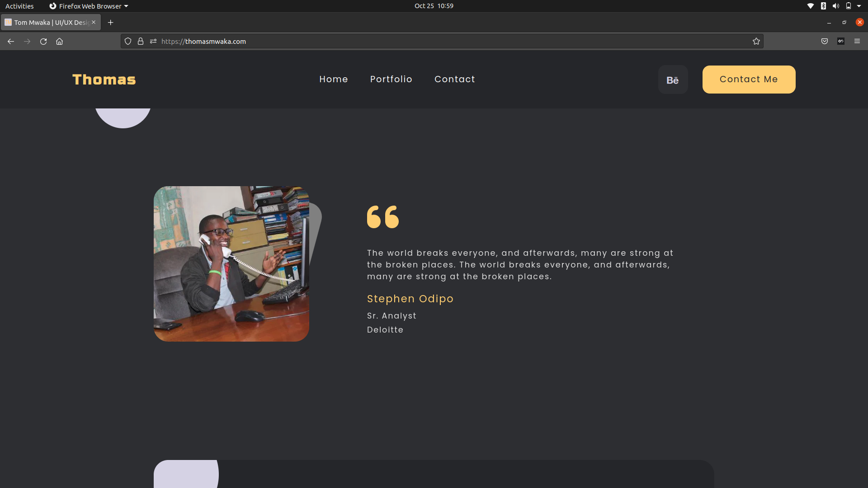Bookmark this page with star icon
This screenshot has width=868, height=488.
(756, 41)
